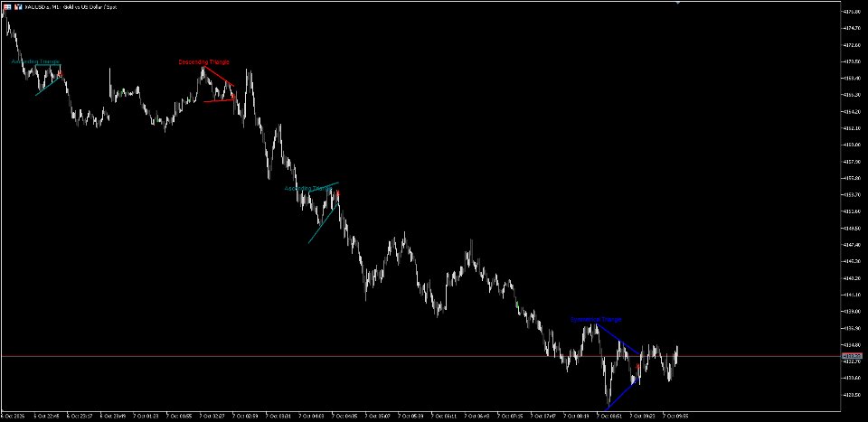Viewport: 868px width, 422px height.
Task: Select the blue "Symmetrical Triangle" label
Action: click(x=596, y=320)
